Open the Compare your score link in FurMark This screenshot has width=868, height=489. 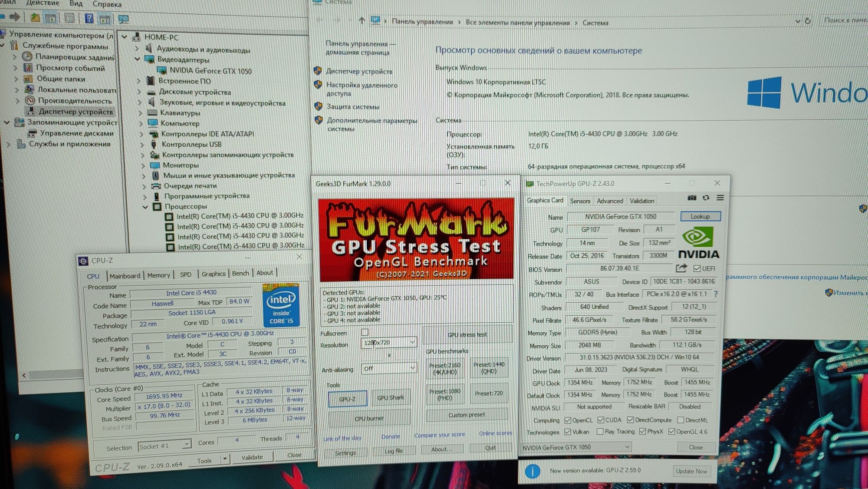tap(439, 435)
